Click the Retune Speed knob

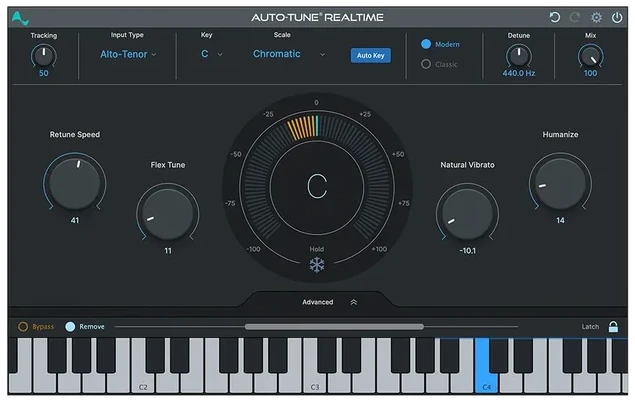coord(75,183)
